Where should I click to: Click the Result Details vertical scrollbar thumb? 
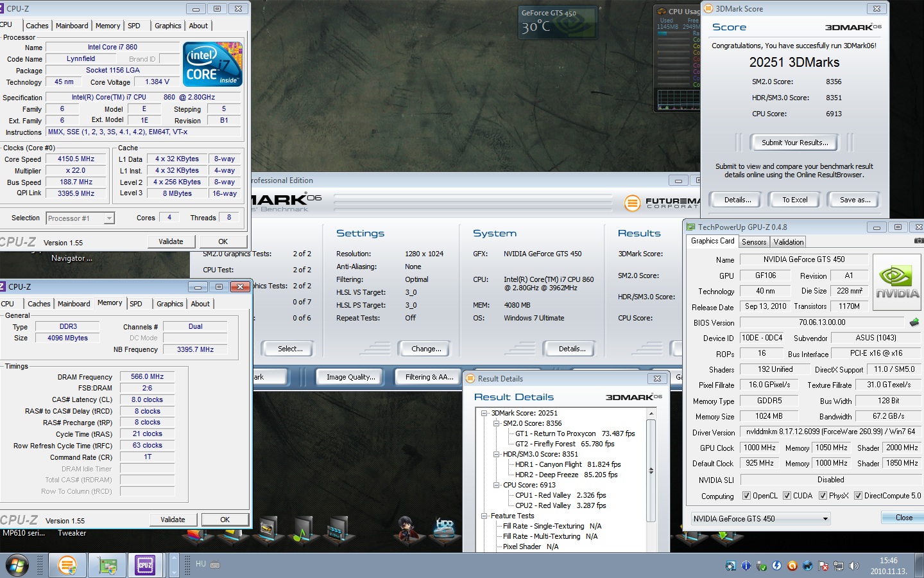(651, 471)
